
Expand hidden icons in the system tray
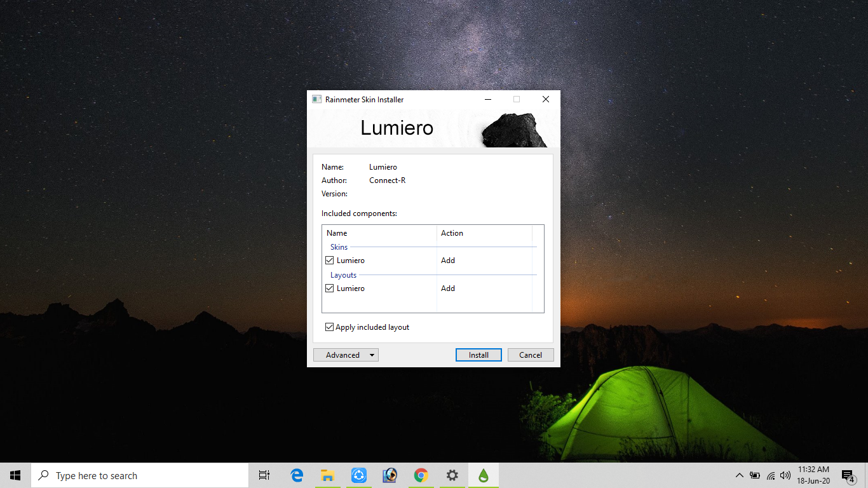739,475
